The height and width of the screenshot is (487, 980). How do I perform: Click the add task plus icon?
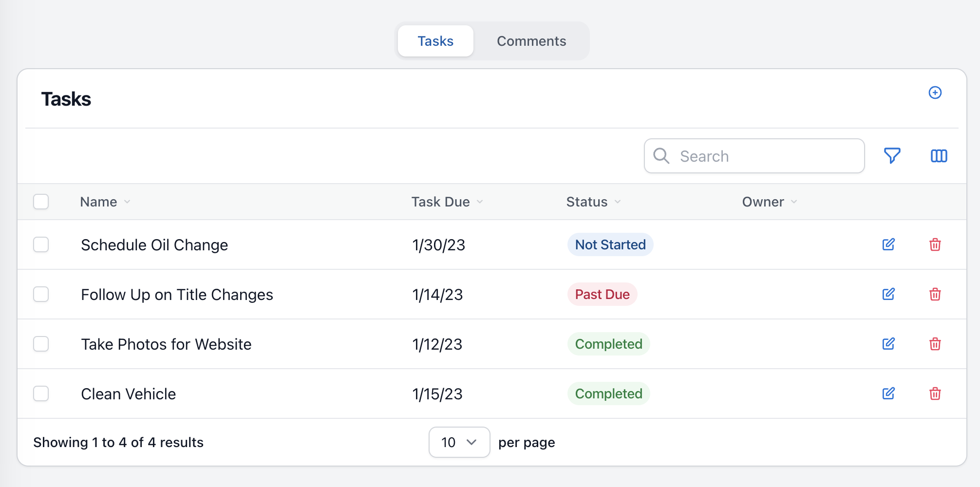tap(935, 93)
